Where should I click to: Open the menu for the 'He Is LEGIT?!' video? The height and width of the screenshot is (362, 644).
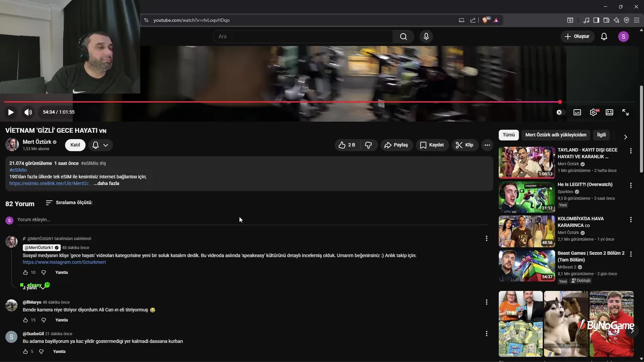[x=631, y=185]
